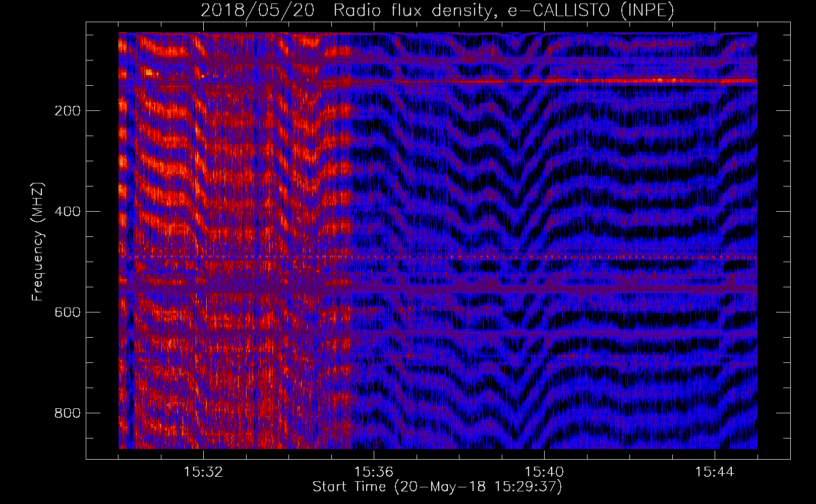Click the plot title '2018/05/20 Radio flux density'

(x=437, y=11)
